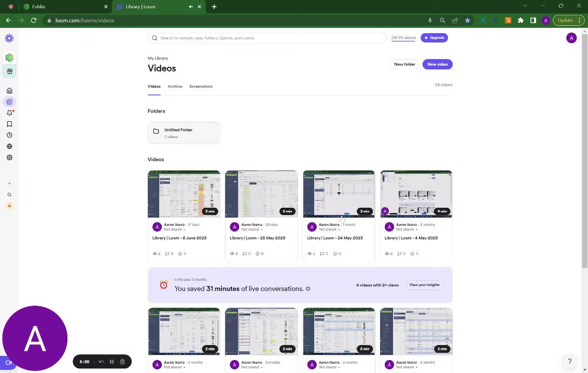Click the restart recording arrow icon
This screenshot has width=588, height=373.
[101, 362]
